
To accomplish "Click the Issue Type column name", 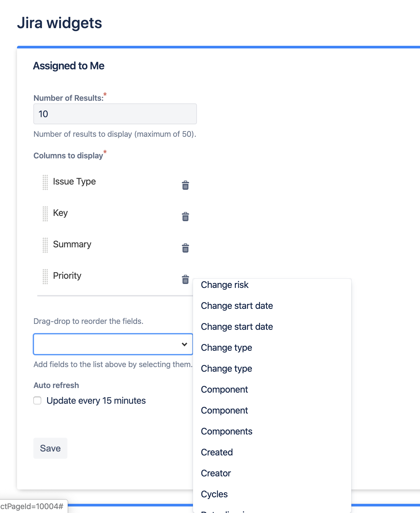I will [74, 182].
